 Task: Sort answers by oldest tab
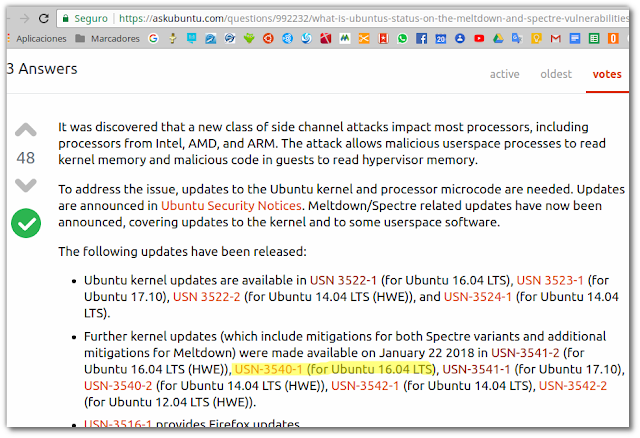(556, 74)
